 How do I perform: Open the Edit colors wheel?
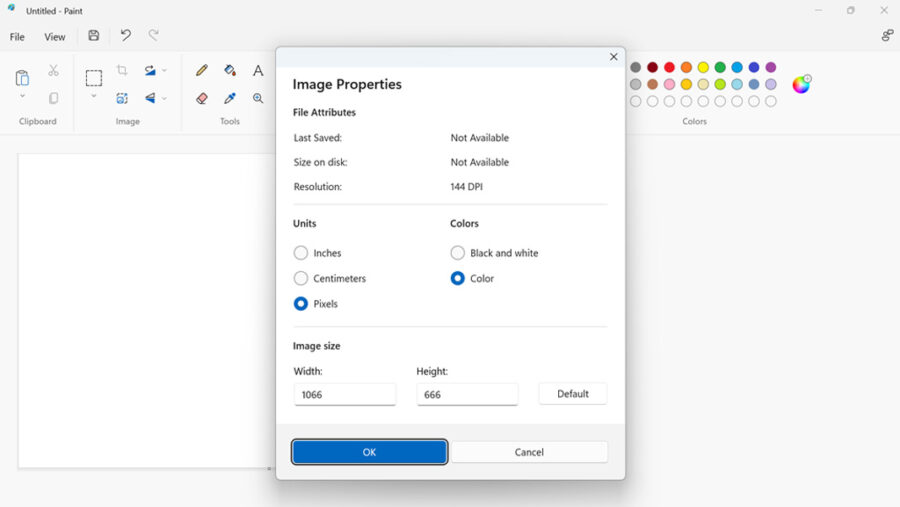coord(801,85)
